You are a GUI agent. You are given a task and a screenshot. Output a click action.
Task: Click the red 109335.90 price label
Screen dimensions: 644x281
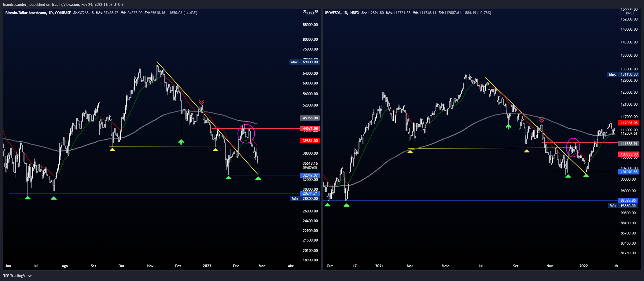coord(629,154)
